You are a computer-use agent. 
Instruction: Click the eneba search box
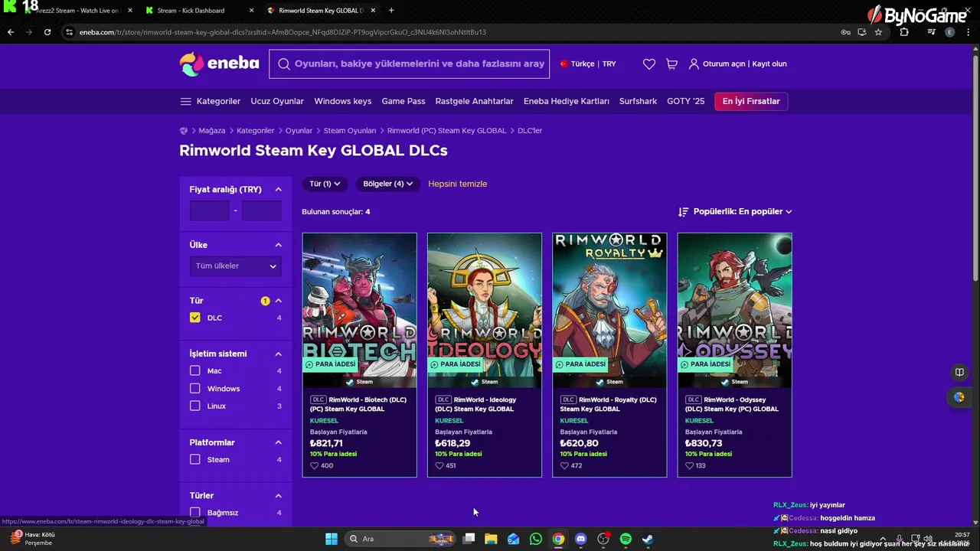click(410, 64)
